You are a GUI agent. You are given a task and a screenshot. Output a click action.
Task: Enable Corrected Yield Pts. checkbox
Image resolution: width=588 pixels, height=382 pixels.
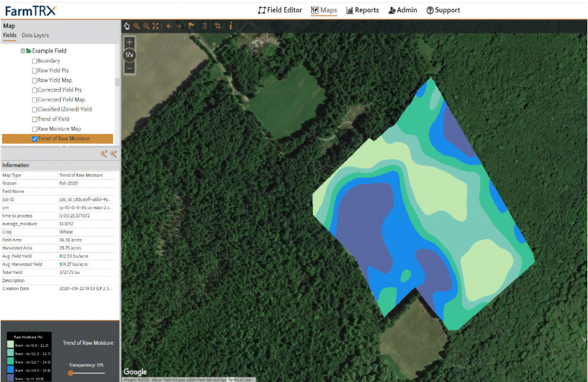35,90
